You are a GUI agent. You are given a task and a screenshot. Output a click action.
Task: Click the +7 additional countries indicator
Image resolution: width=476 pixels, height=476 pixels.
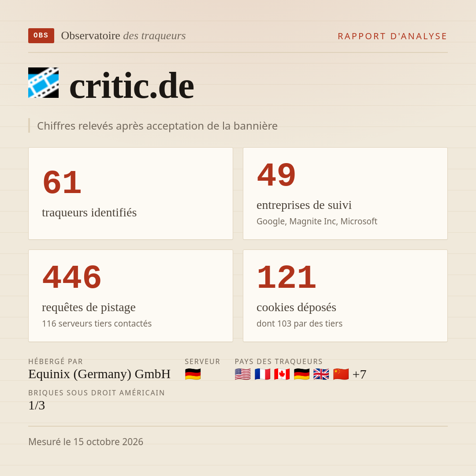[360, 374]
